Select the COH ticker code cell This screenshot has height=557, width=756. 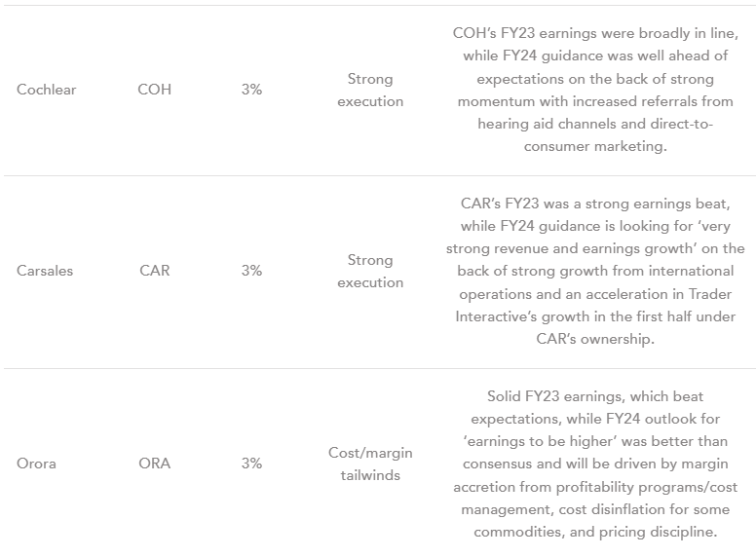click(x=154, y=90)
